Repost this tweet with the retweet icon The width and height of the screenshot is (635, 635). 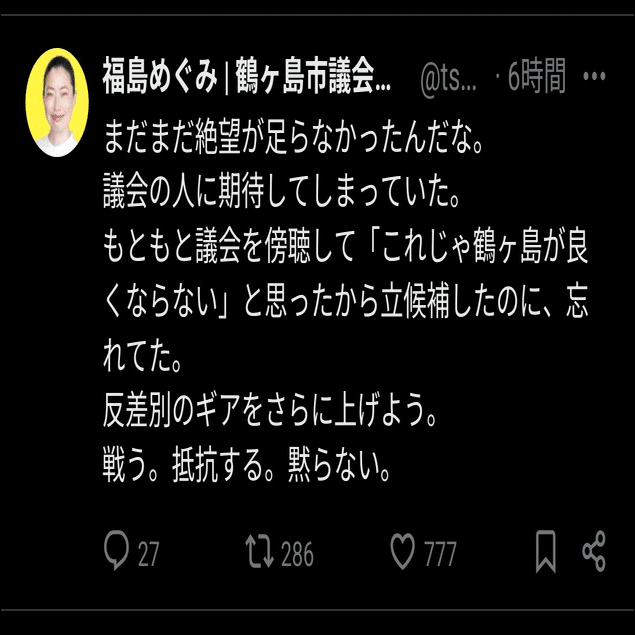pyautogui.click(x=259, y=551)
